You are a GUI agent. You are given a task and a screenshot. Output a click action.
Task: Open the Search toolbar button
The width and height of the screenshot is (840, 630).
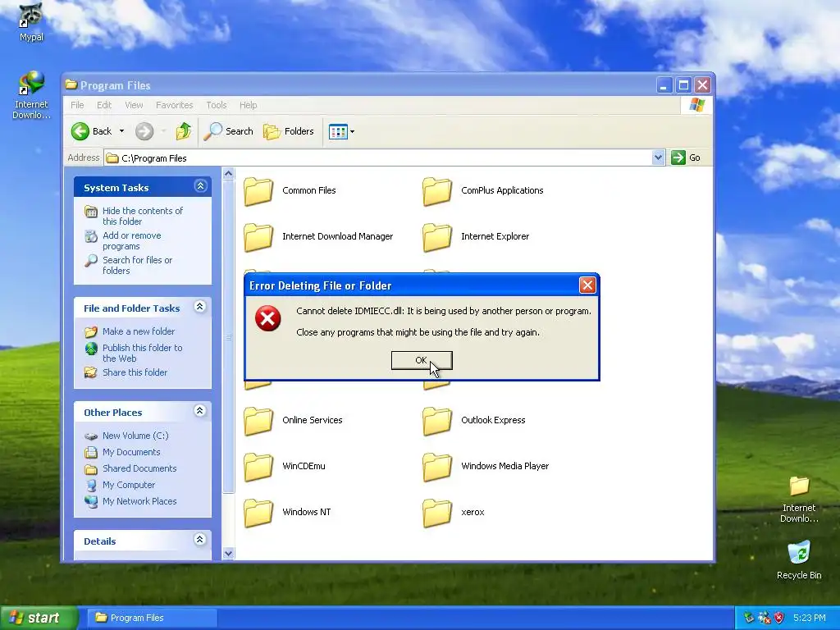[228, 131]
